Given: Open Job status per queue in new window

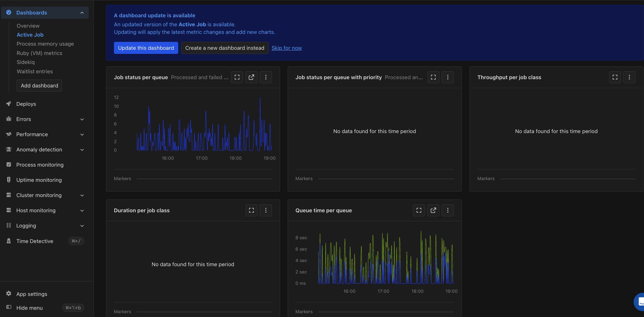Looking at the screenshot, I should click(x=251, y=77).
